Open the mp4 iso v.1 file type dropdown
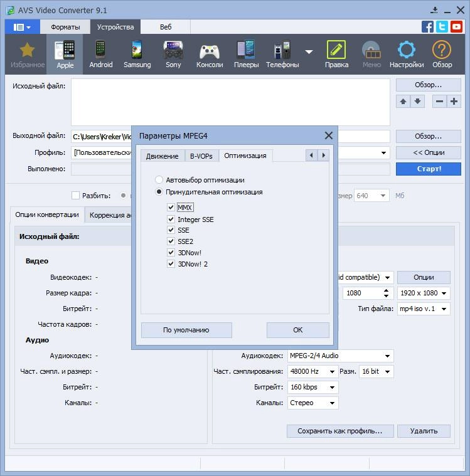The width and height of the screenshot is (470, 476). 424,309
